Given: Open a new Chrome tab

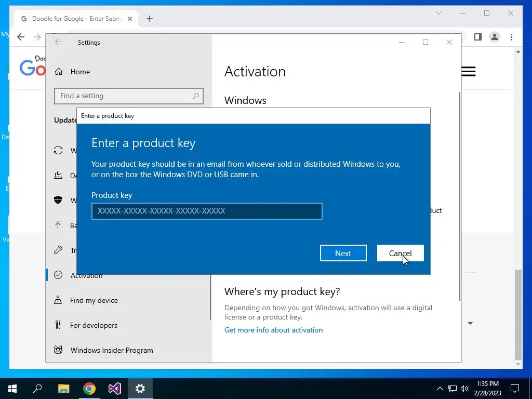Looking at the screenshot, I should coord(150,19).
